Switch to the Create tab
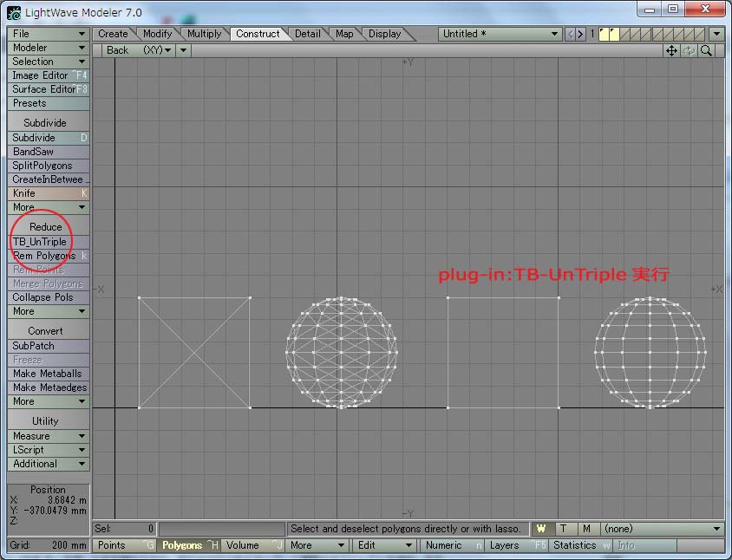 coord(113,34)
